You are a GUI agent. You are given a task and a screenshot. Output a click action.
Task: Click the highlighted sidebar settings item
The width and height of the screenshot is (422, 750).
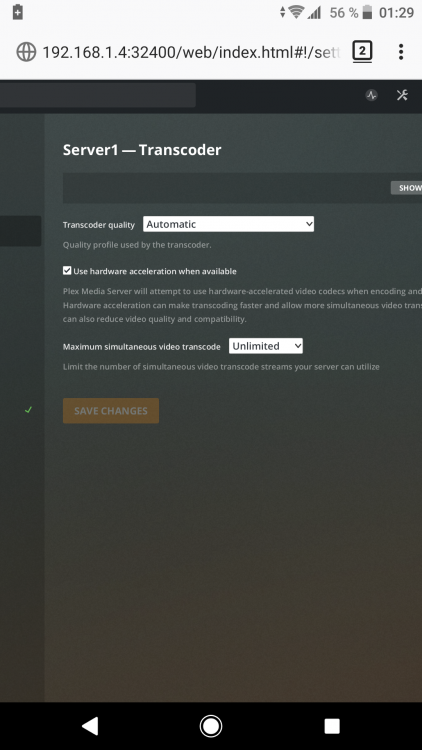pyautogui.click(x=20, y=231)
